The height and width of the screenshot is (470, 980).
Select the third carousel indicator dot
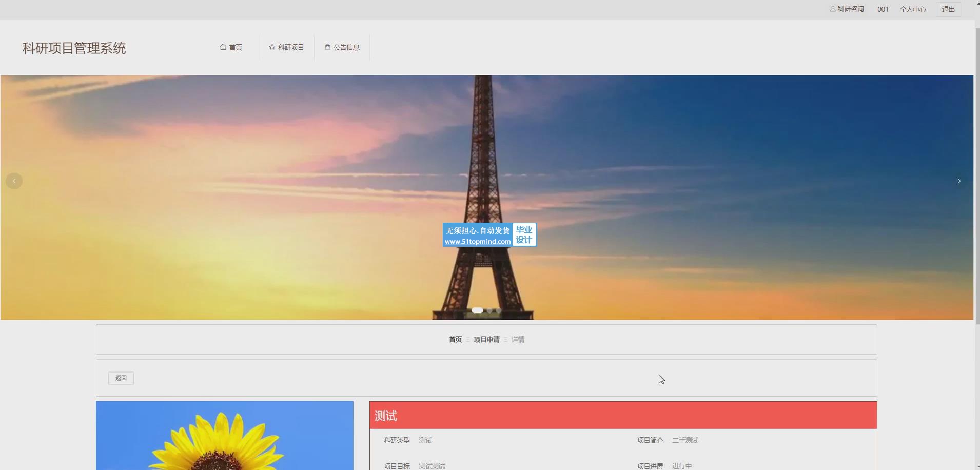tap(499, 310)
